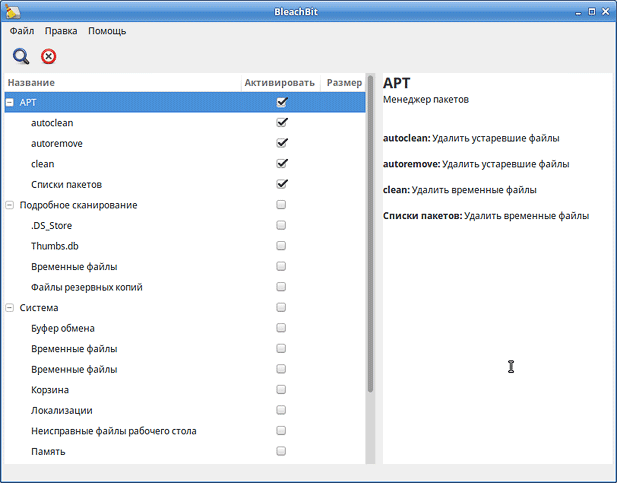The width and height of the screenshot is (617, 483).
Task: Click the red Abort icon in toolbar
Action: tap(48, 56)
